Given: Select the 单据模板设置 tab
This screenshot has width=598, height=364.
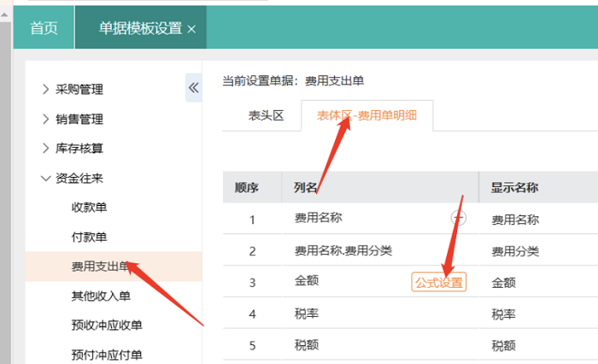Looking at the screenshot, I should coord(140,28).
